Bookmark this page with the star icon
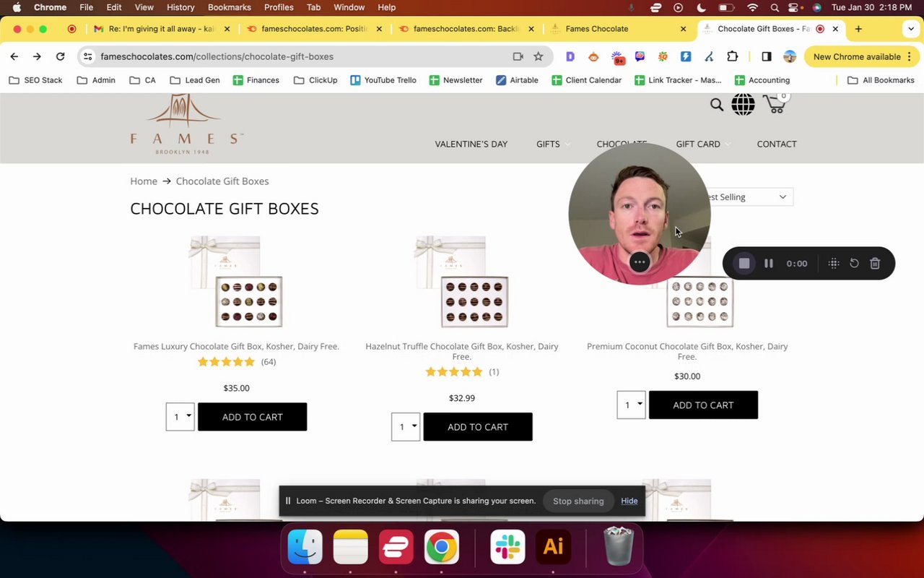Viewport: 924px width, 578px height. pyautogui.click(x=539, y=56)
